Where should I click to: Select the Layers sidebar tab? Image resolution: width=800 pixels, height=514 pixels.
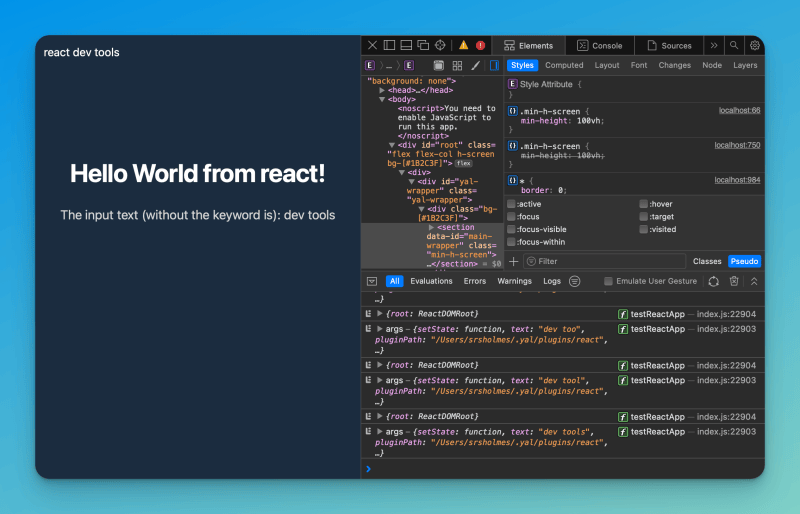pos(745,65)
